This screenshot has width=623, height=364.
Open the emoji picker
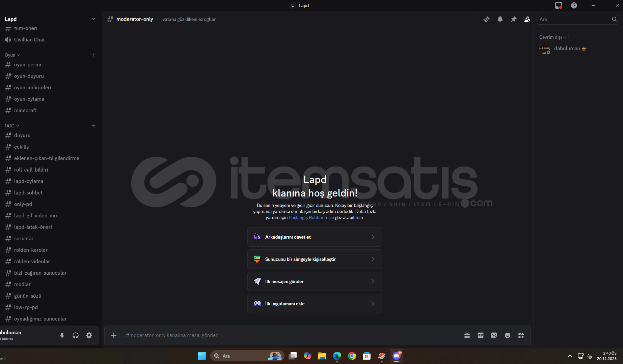(x=508, y=335)
